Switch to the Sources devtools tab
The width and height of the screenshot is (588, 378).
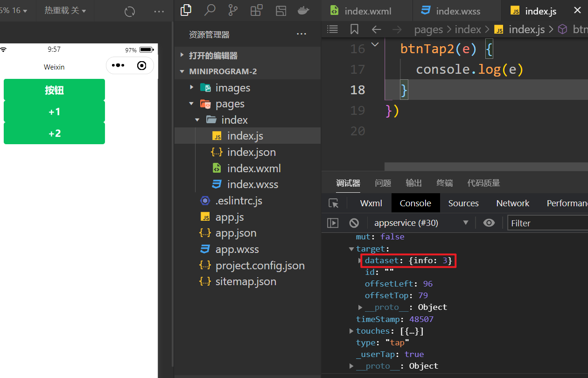coord(463,203)
